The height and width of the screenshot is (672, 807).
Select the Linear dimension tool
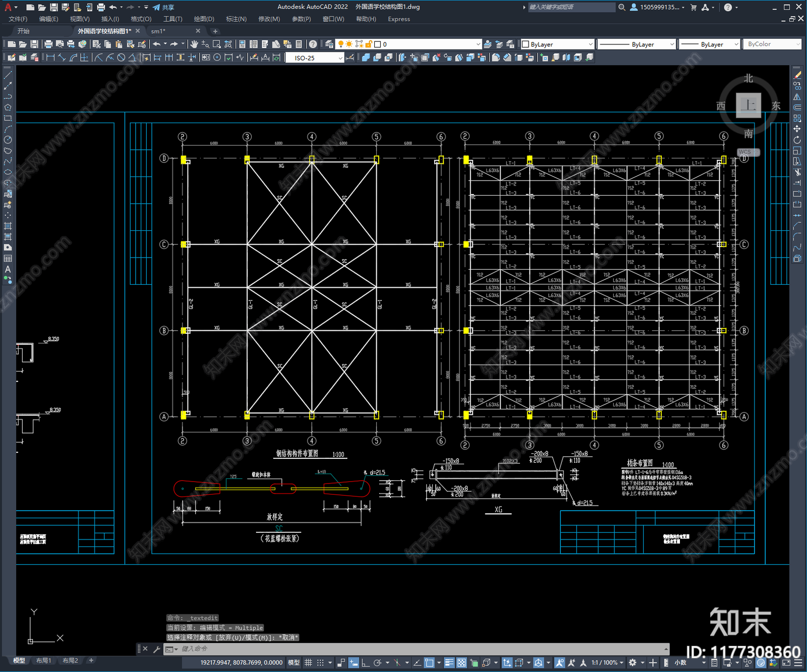click(50, 57)
